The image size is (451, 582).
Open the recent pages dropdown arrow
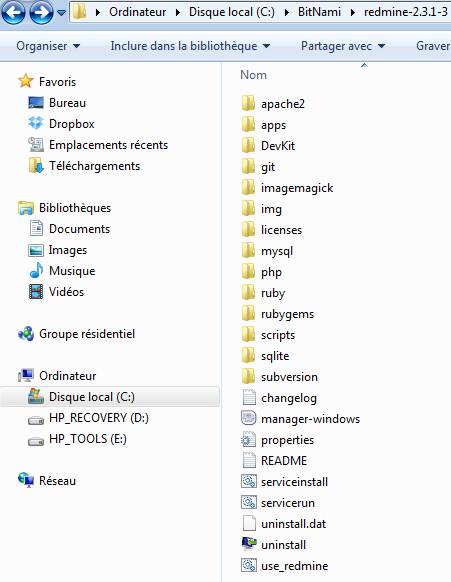(x=62, y=13)
